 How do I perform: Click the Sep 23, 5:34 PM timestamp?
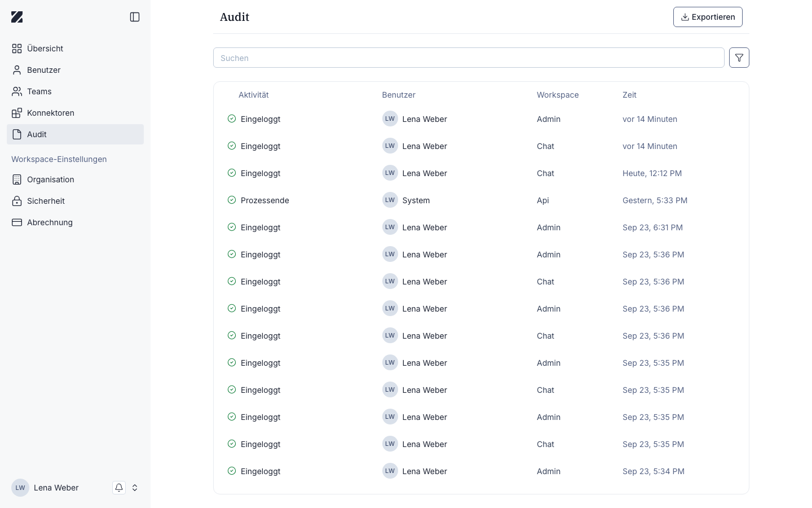pyautogui.click(x=654, y=471)
